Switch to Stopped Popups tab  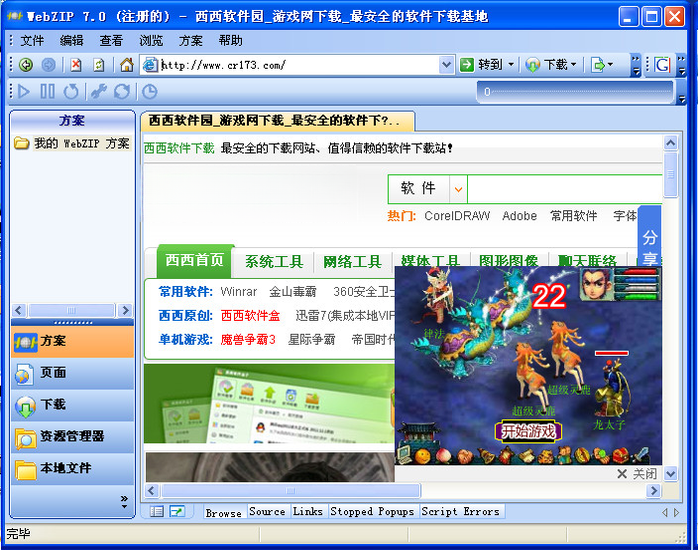coord(372,512)
